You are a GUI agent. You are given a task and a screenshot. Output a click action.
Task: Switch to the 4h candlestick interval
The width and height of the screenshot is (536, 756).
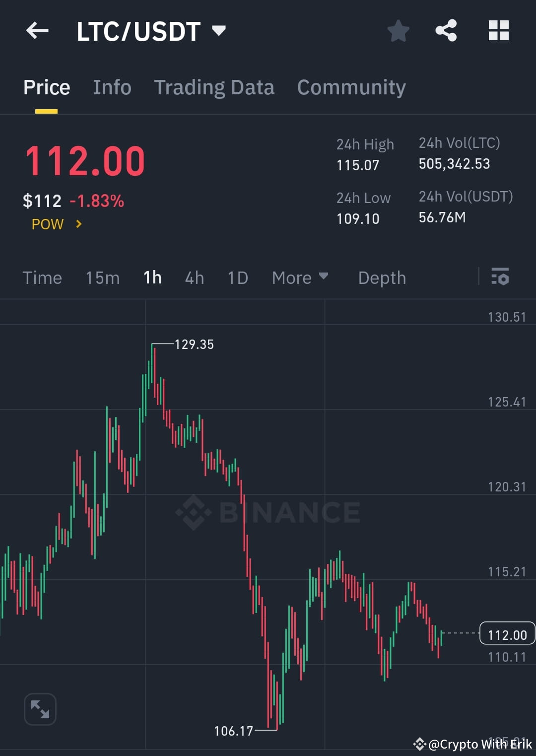pos(194,278)
